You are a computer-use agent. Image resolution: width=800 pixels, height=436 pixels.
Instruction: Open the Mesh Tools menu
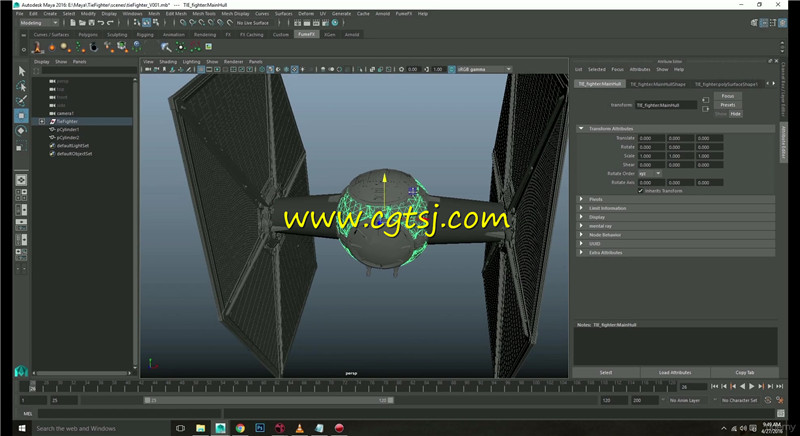(x=204, y=14)
